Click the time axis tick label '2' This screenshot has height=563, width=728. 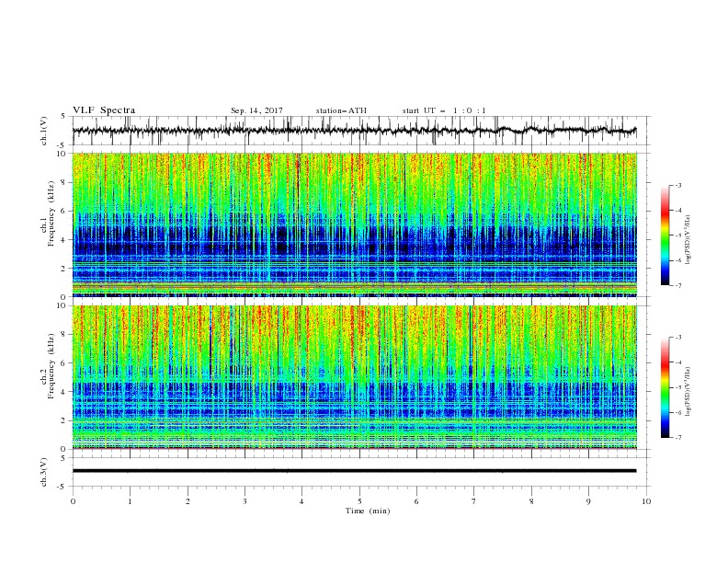point(188,501)
